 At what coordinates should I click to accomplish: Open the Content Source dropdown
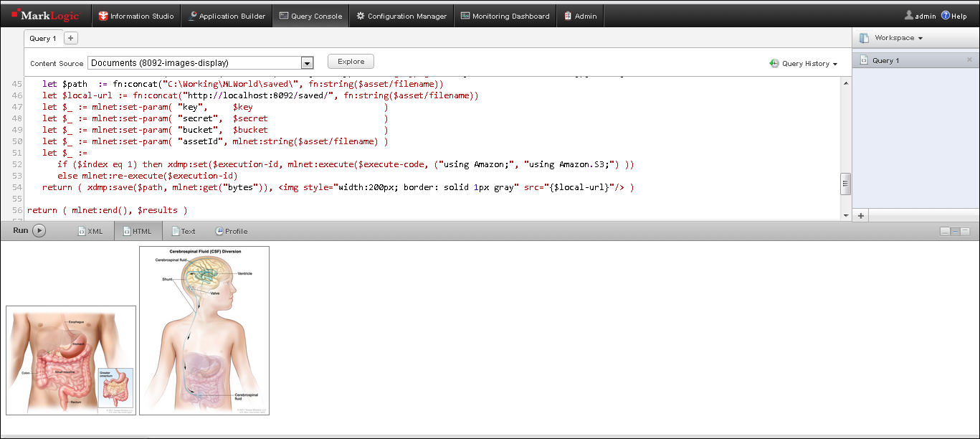coord(308,62)
